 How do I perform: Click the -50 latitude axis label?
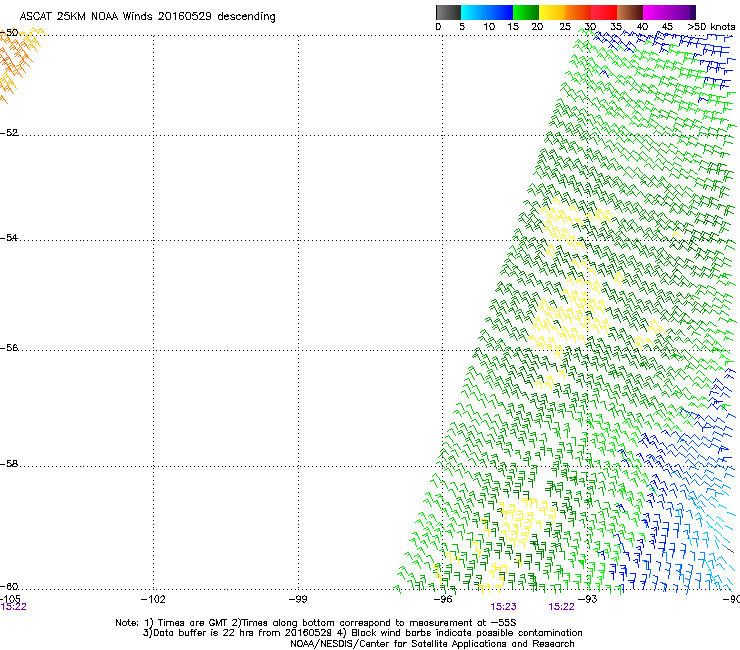tap(9, 33)
